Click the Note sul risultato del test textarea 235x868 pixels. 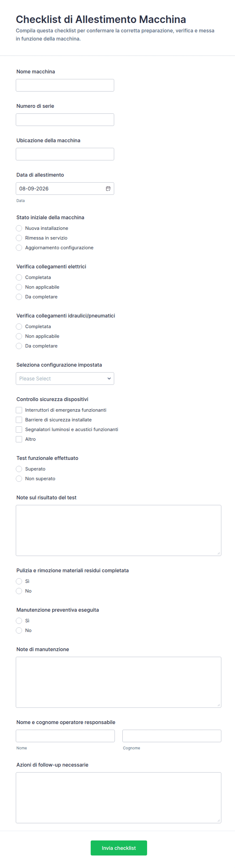(118, 530)
